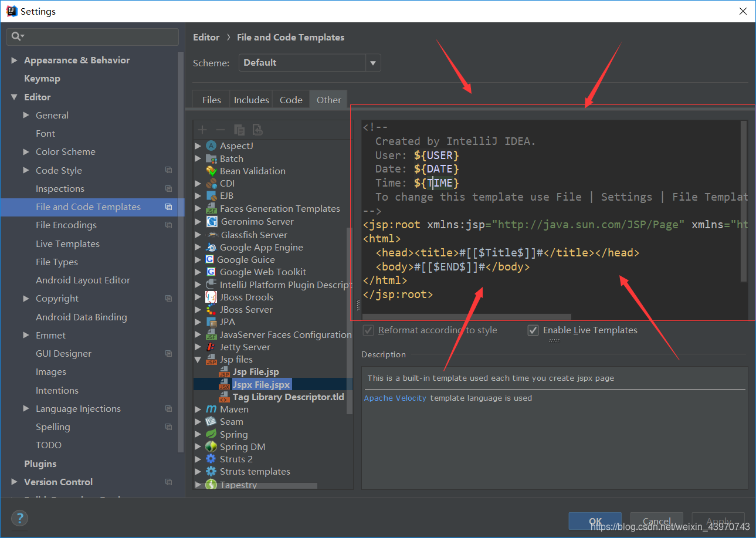Select File Types settings item
The image size is (756, 538).
(56, 262)
